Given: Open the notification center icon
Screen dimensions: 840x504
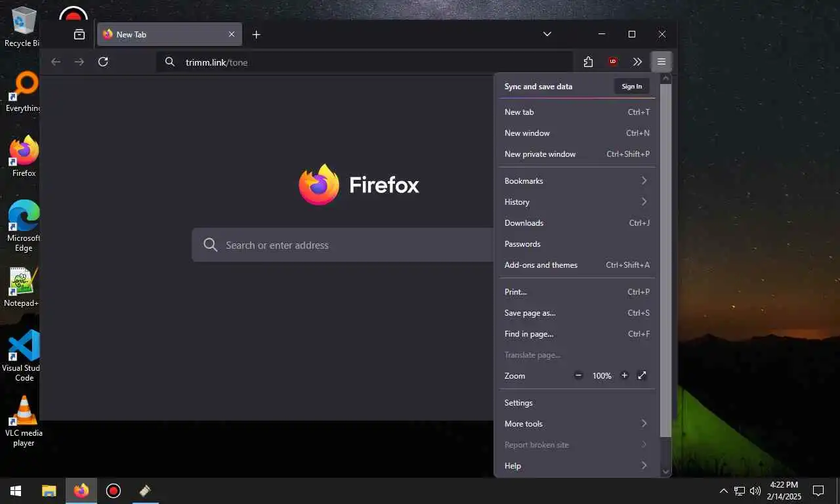Looking at the screenshot, I should tap(818, 491).
